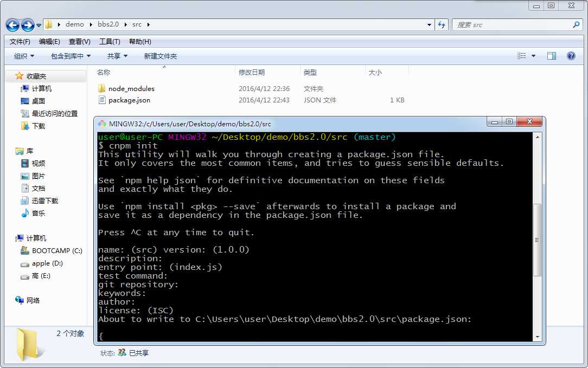The image size is (588, 368).
Task: Click the address bar refresh button
Action: pos(442,25)
